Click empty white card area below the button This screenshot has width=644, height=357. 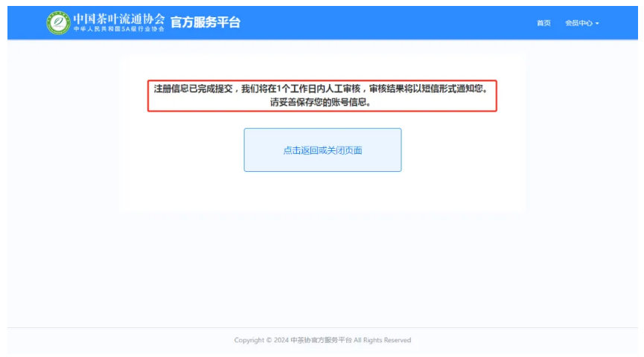(x=322, y=193)
